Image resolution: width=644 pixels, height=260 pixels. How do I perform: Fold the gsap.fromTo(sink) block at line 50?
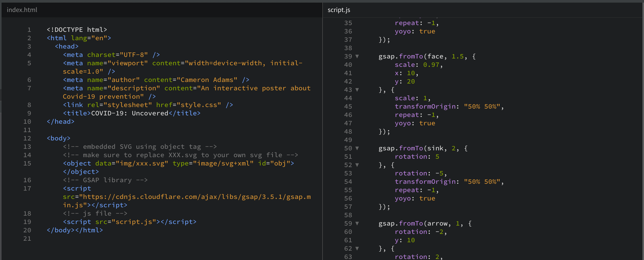pos(357,148)
